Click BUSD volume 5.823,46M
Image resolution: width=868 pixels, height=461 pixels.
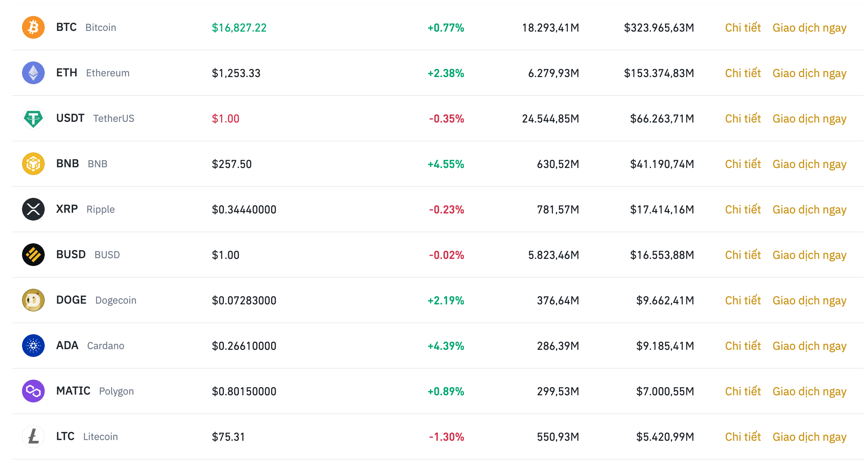[x=554, y=255]
